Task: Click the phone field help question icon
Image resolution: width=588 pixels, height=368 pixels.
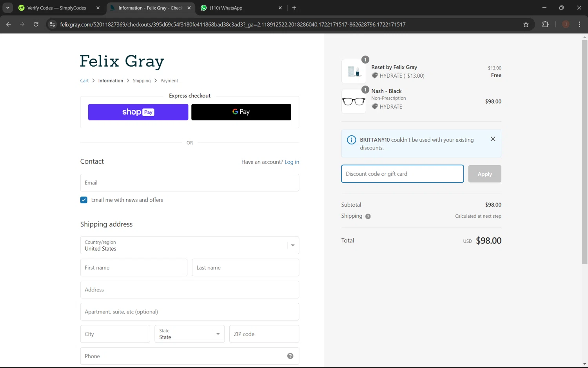Action: (x=290, y=356)
